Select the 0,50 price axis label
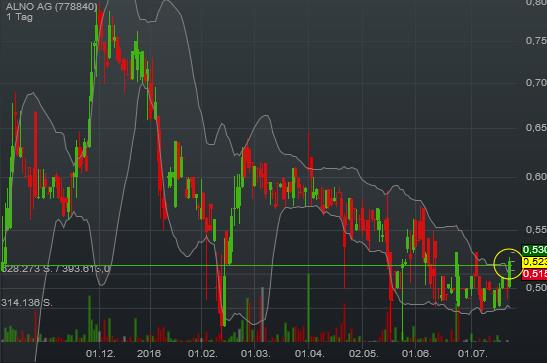The image size is (547, 363). (536, 288)
